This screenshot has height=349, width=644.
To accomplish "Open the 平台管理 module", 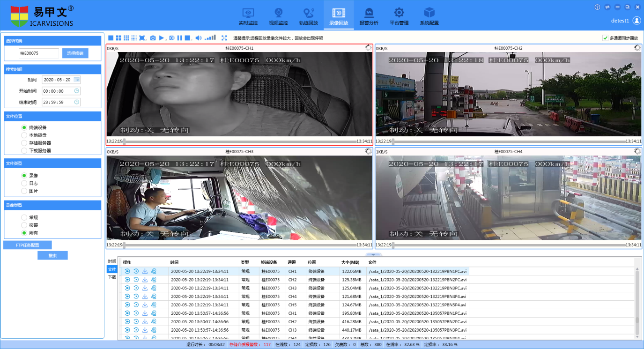I will click(x=399, y=16).
